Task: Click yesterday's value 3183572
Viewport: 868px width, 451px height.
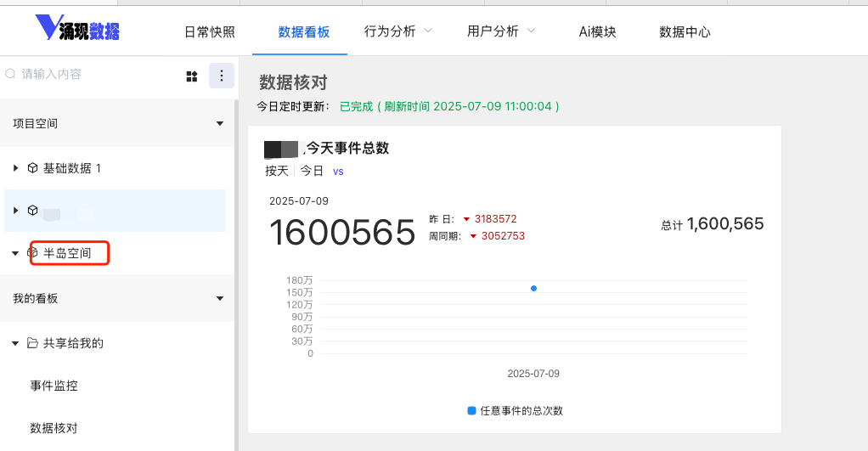Action: coord(495,219)
